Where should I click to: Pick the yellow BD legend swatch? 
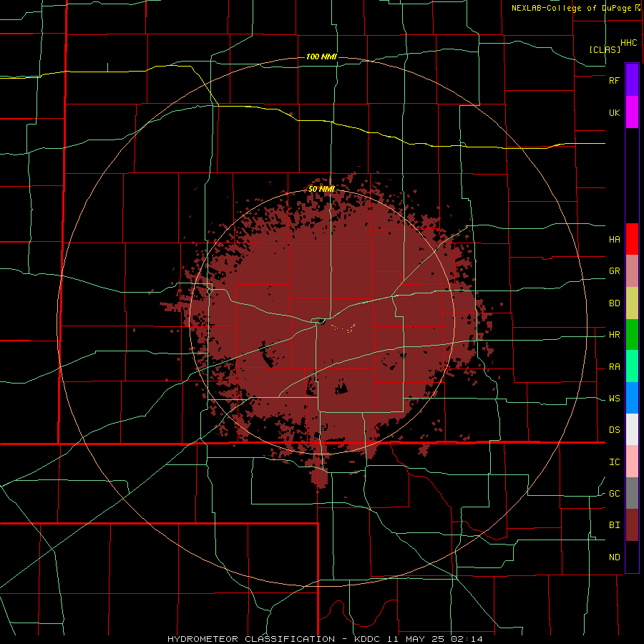point(632,303)
